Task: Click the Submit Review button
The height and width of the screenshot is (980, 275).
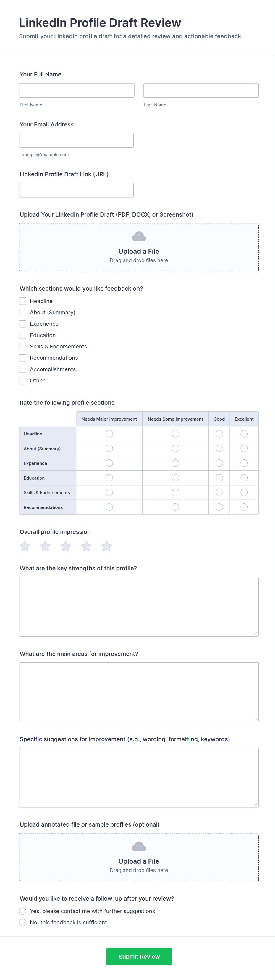Action: coord(139,956)
